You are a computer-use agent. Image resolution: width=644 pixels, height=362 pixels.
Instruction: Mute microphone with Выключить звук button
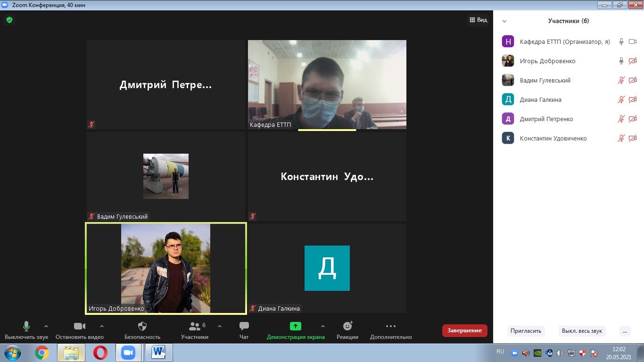pyautogui.click(x=26, y=326)
